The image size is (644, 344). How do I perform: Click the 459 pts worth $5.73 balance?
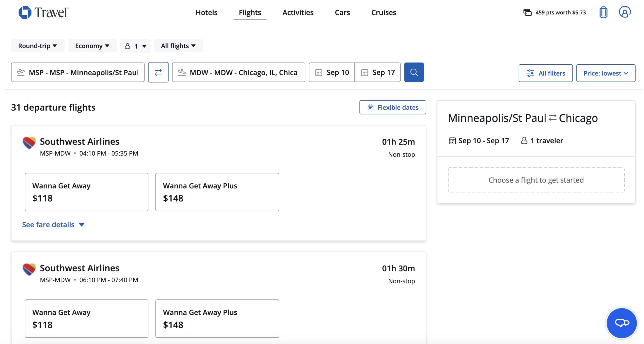tap(560, 12)
